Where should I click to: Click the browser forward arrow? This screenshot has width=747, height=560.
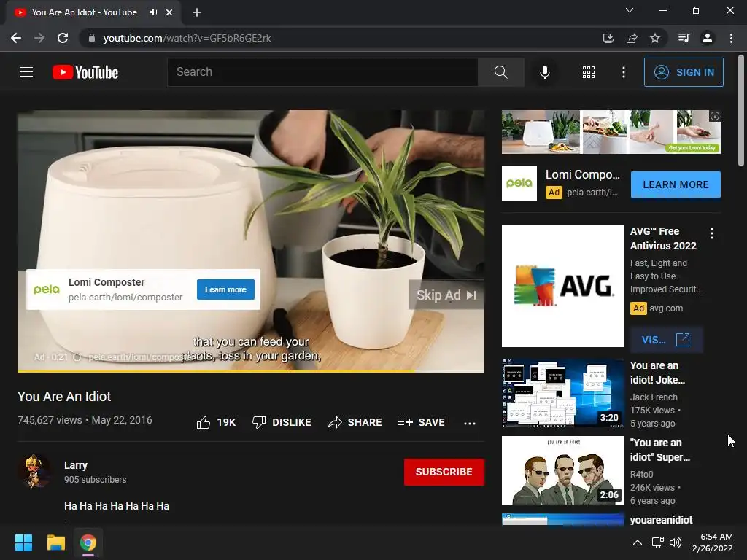coord(39,38)
